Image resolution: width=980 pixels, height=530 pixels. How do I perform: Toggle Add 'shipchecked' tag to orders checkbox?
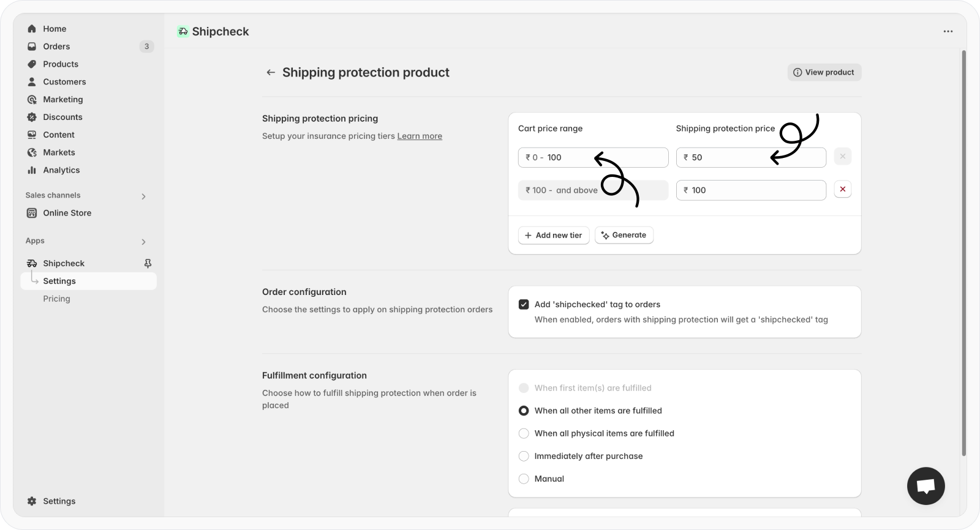point(524,305)
